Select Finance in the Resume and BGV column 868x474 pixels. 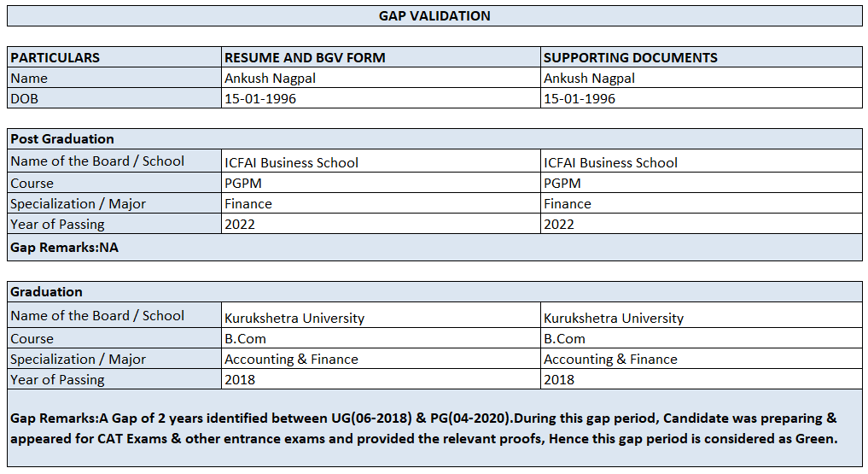[x=248, y=203]
